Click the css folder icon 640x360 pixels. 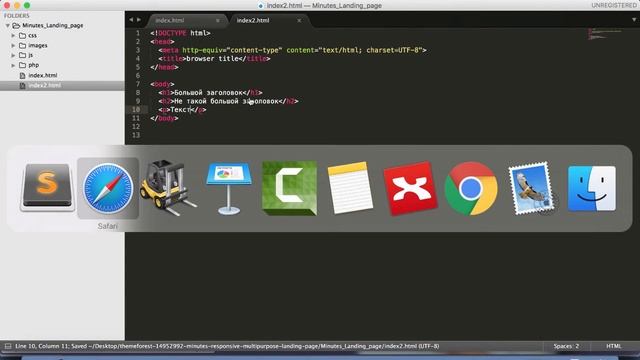click(22, 36)
